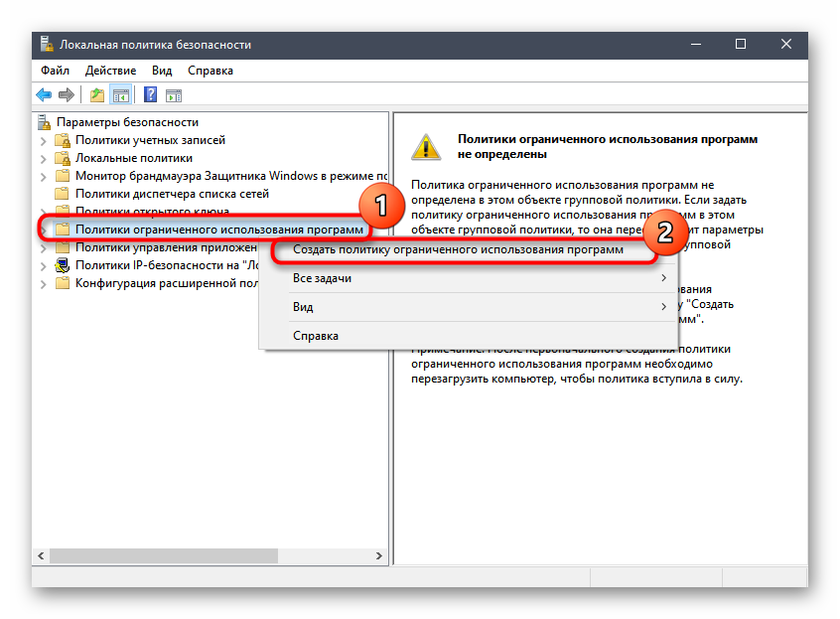Select Политики диспетчера списка сетей item
840x619 pixels.
171,194
